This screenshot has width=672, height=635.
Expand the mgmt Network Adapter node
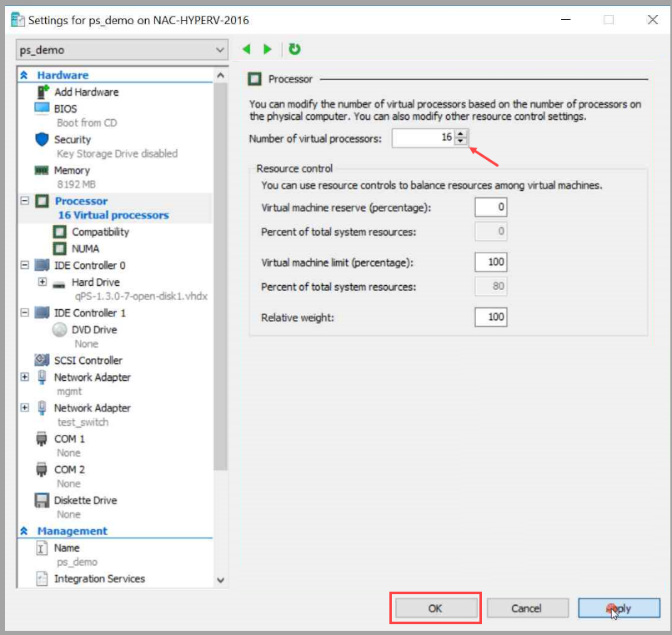click(x=24, y=377)
